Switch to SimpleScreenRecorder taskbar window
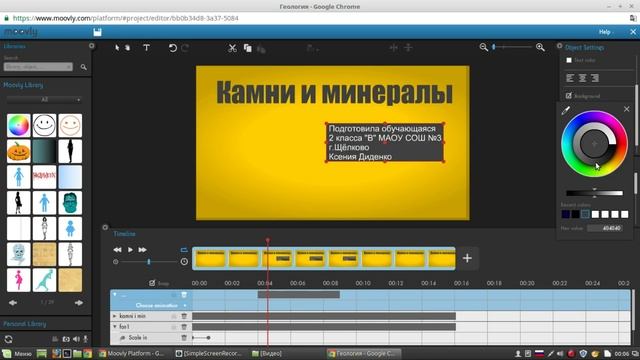Viewport: 640px width, 360px height. (209, 353)
